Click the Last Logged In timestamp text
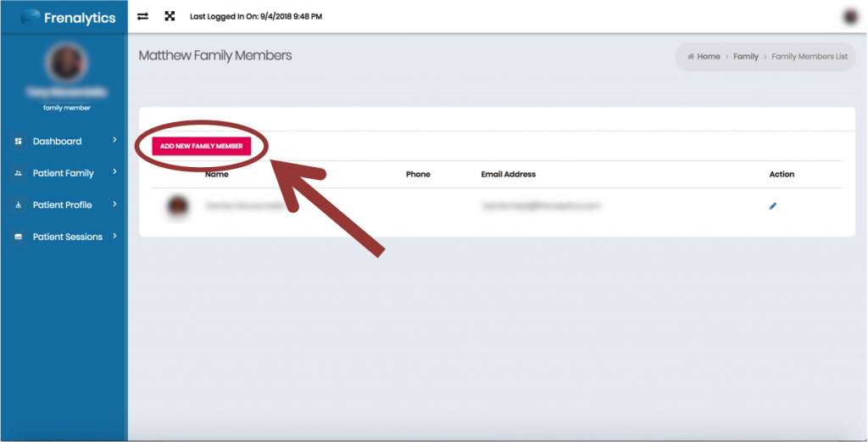This screenshot has width=868, height=442. [256, 17]
